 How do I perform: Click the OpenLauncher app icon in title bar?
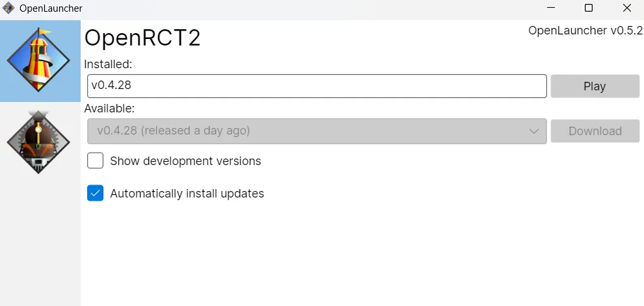click(9, 8)
